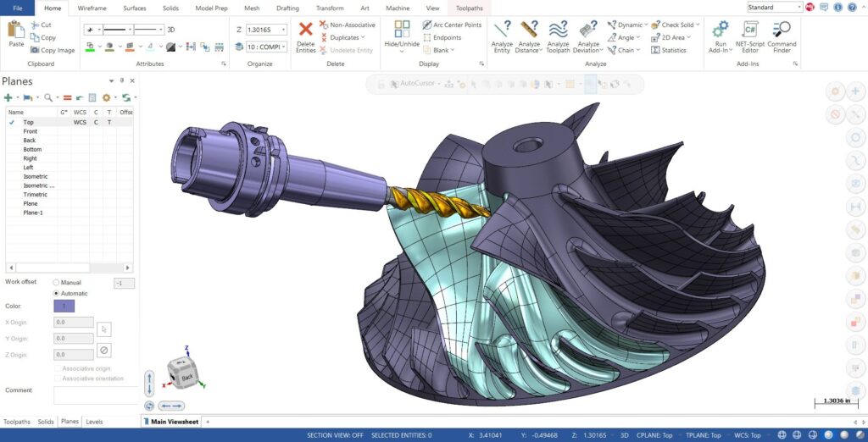Click the green plus create plane icon
This screenshot has height=442, width=868.
8,98
